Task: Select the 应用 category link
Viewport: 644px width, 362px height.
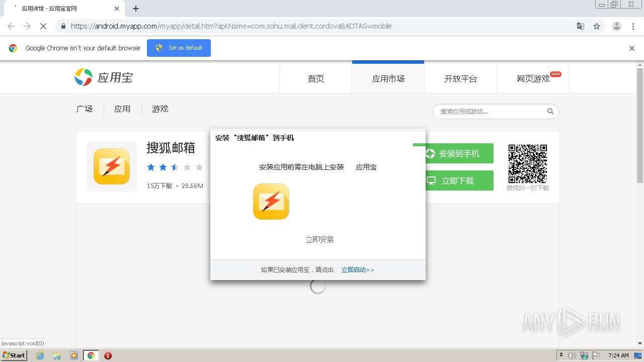Action: [122, 109]
